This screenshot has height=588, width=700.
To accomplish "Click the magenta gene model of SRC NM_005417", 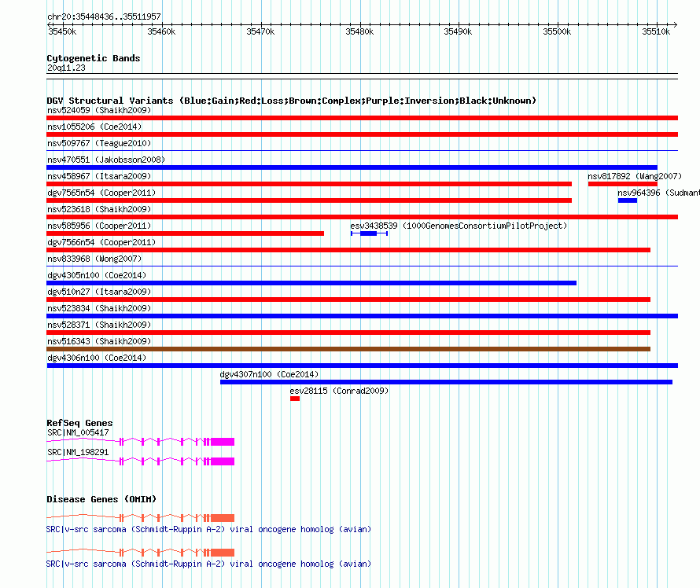I will [x=141, y=442].
